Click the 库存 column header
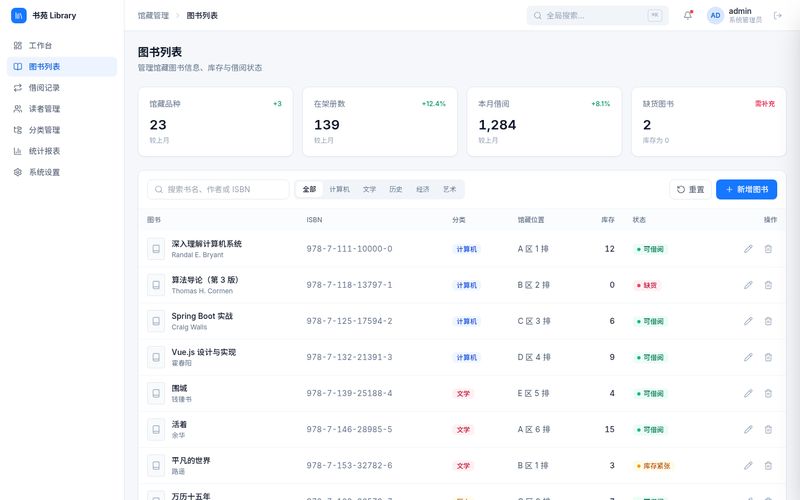Screen dimensions: 800x500 coord(608,220)
